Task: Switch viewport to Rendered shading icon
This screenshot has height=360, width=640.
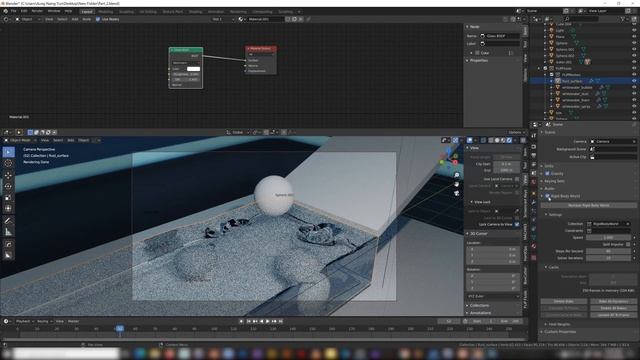Action: tap(509, 140)
